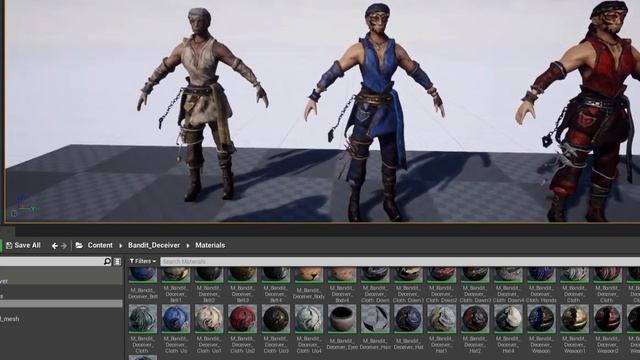Select the M_Bandit_Deceiver_Belt3 material
Image resolution: width=640 pixels, height=360 pixels.
(x=242, y=284)
